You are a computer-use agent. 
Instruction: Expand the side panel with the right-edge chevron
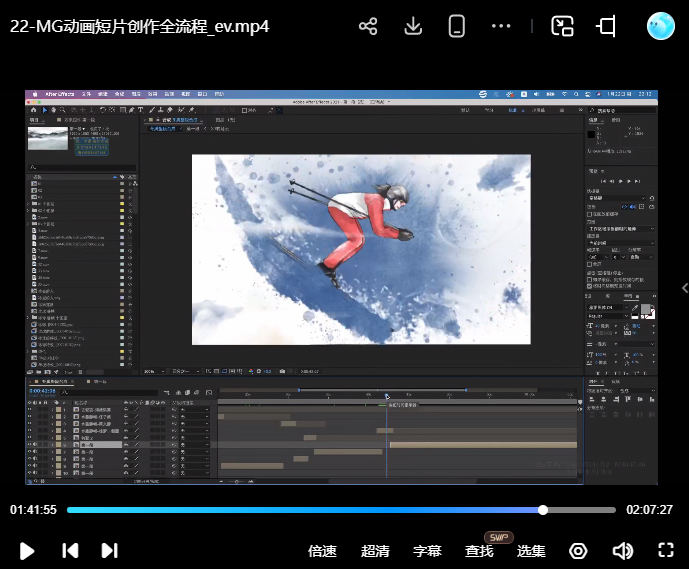(684, 289)
